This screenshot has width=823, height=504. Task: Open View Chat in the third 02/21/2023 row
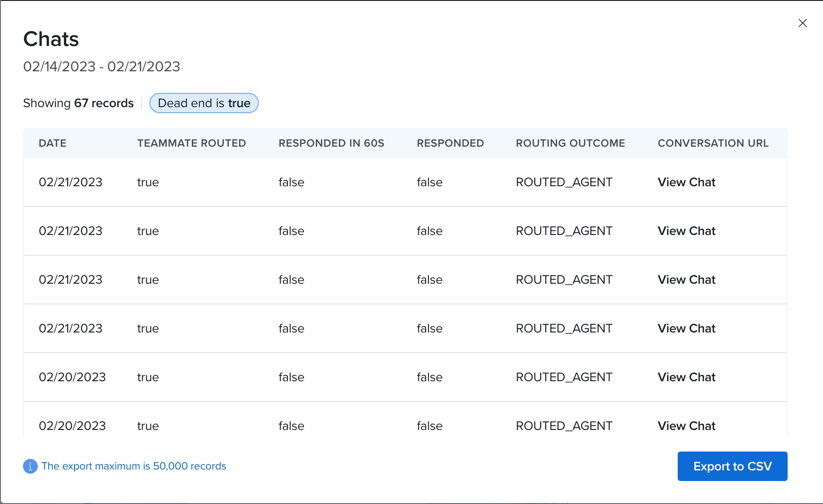pos(686,280)
